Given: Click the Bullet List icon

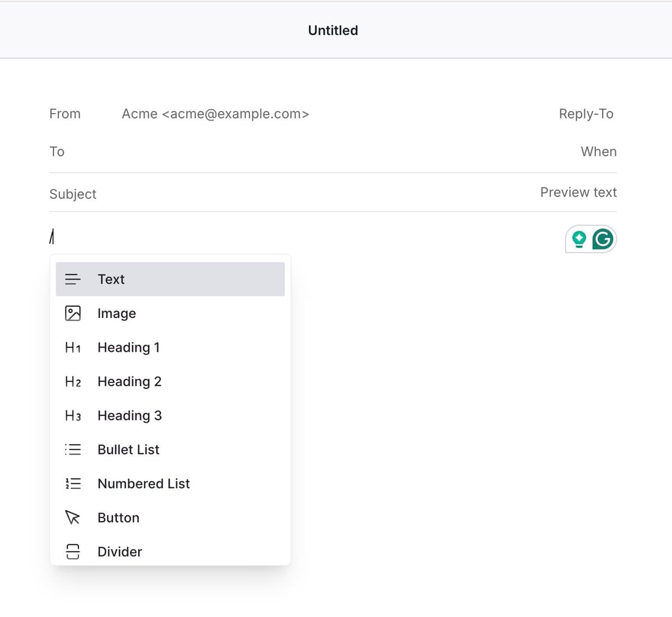Looking at the screenshot, I should [73, 450].
